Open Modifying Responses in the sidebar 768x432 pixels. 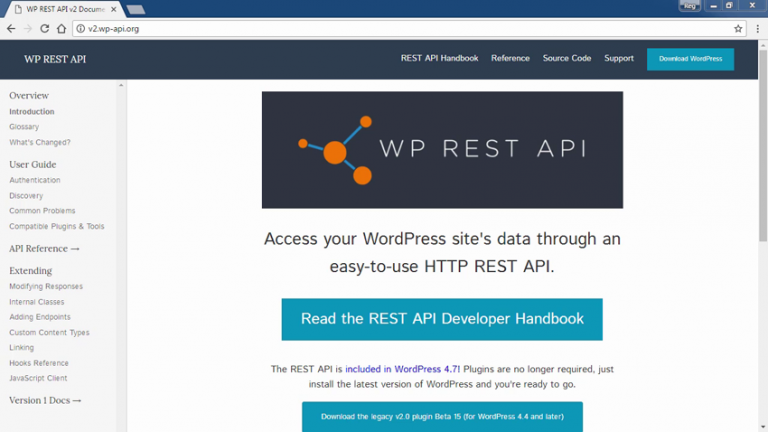[x=46, y=287]
